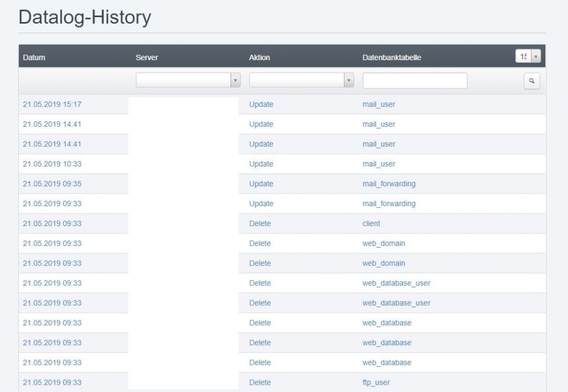
Task: Select the ftp_user table link
Action: 376,382
